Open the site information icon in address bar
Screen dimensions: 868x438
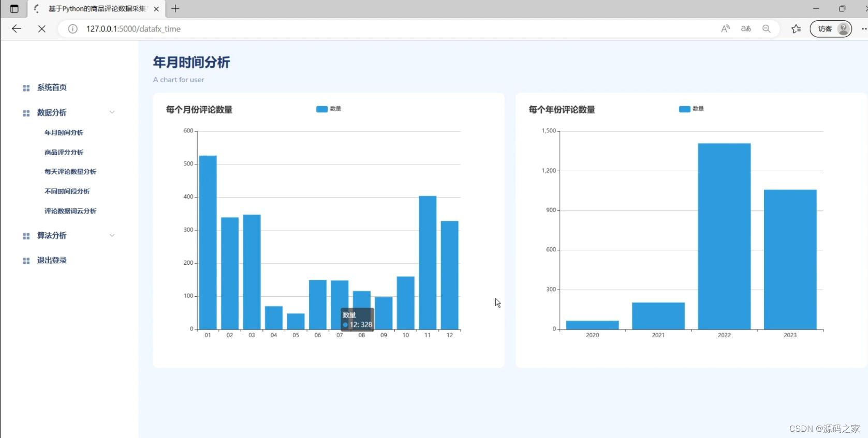[x=73, y=29]
